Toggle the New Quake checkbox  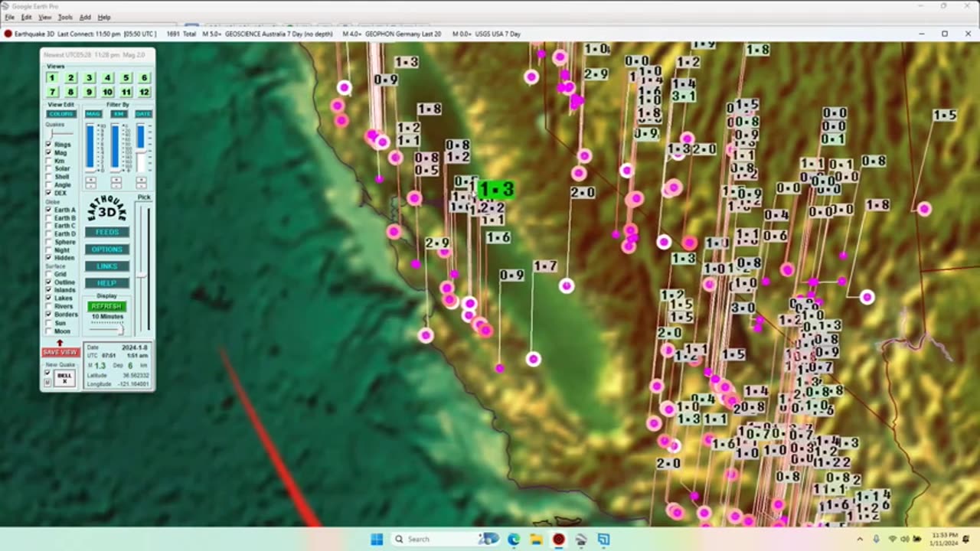(47, 373)
